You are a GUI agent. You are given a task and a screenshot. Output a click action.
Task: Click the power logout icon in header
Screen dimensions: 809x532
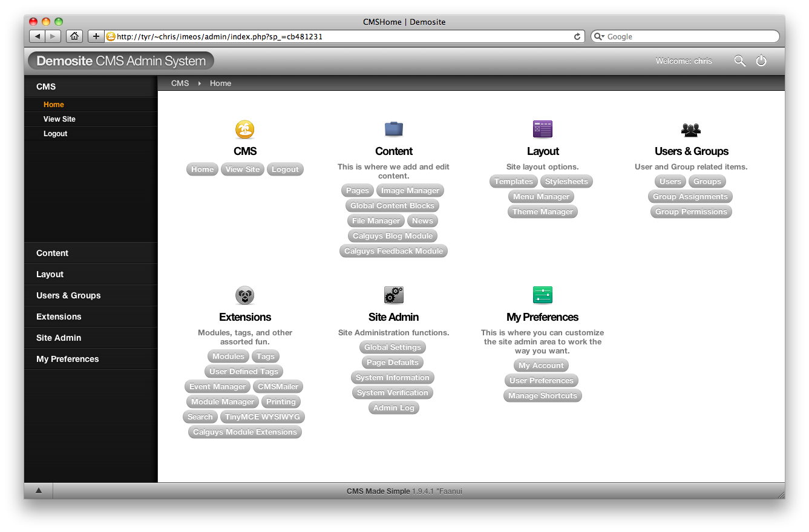tap(761, 61)
